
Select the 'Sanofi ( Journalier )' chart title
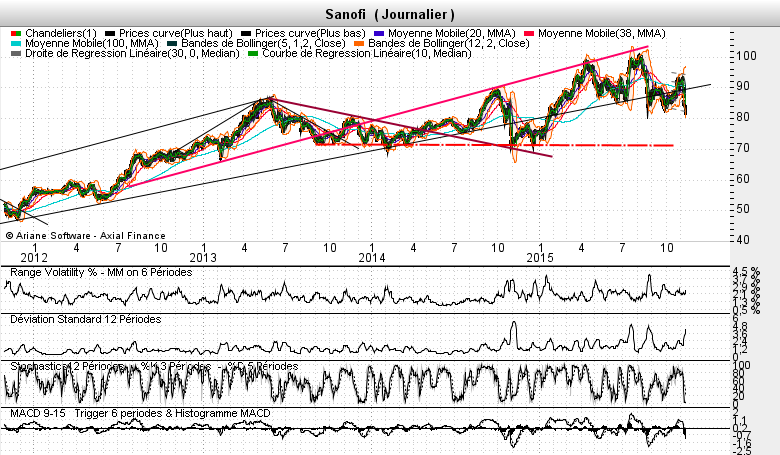(x=390, y=14)
